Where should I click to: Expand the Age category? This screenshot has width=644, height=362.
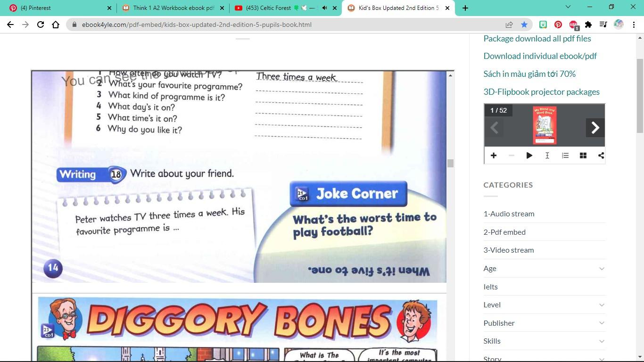602,269
